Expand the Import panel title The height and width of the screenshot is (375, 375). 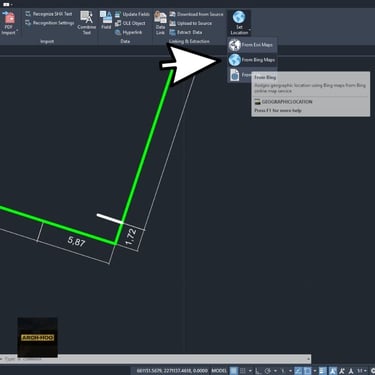tap(47, 42)
